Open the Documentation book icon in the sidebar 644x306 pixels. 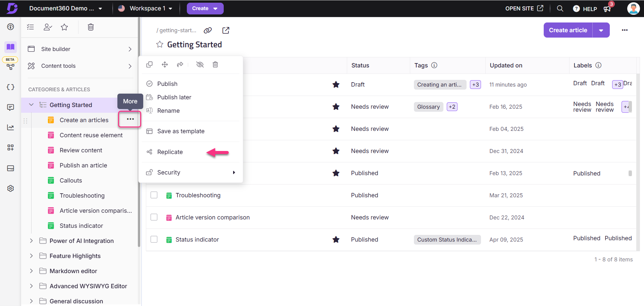[10, 47]
